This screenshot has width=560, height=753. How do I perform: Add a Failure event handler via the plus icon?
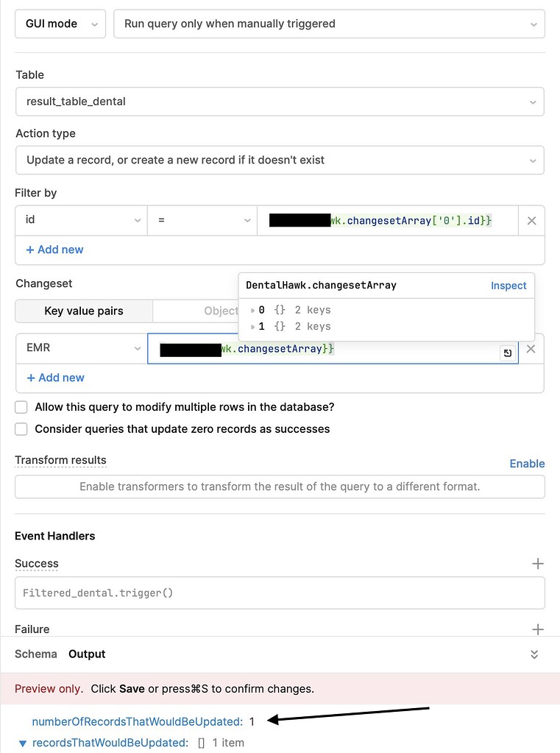tap(538, 629)
